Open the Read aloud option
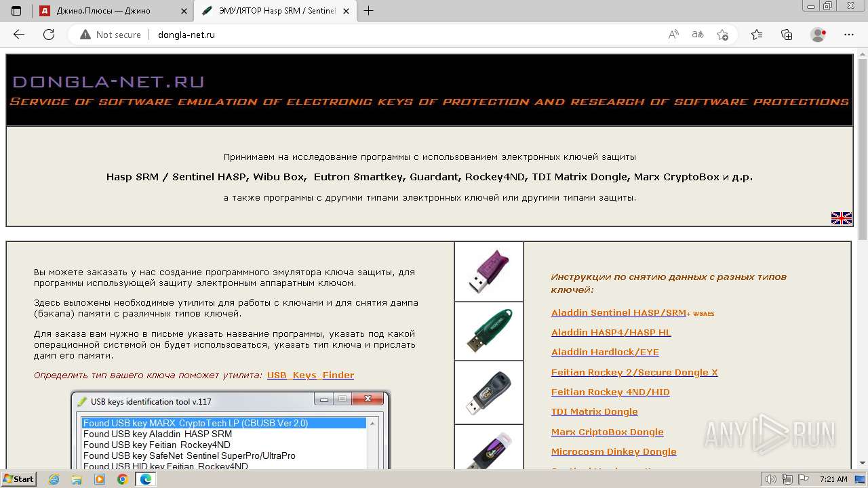Screen dimensions: 868x488 tap(673, 35)
